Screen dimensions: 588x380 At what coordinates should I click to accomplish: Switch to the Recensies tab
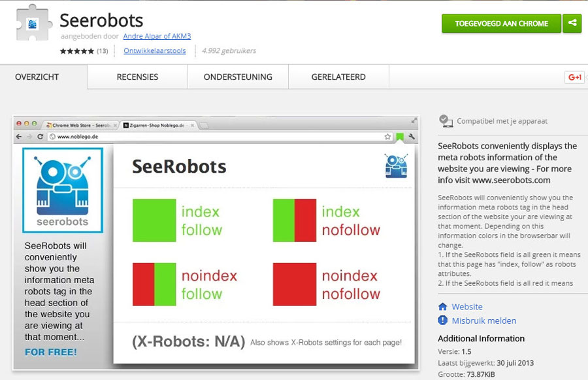click(137, 77)
